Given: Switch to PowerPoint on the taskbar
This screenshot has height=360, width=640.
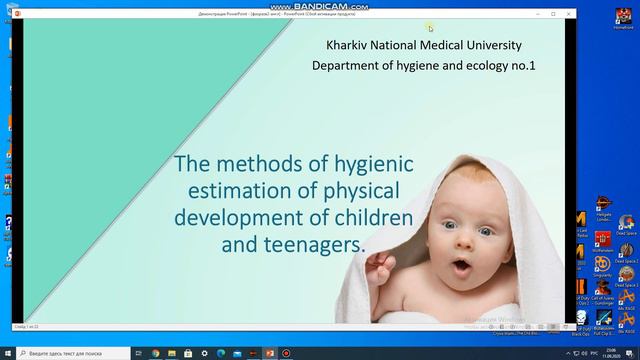Looking at the screenshot, I should (270, 353).
